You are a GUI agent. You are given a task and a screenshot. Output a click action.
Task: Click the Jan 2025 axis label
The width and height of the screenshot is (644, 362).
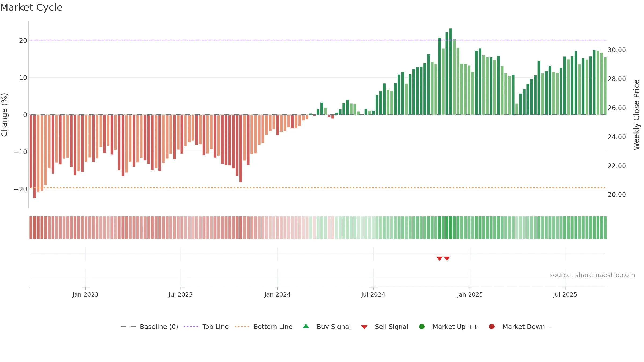pyautogui.click(x=470, y=294)
